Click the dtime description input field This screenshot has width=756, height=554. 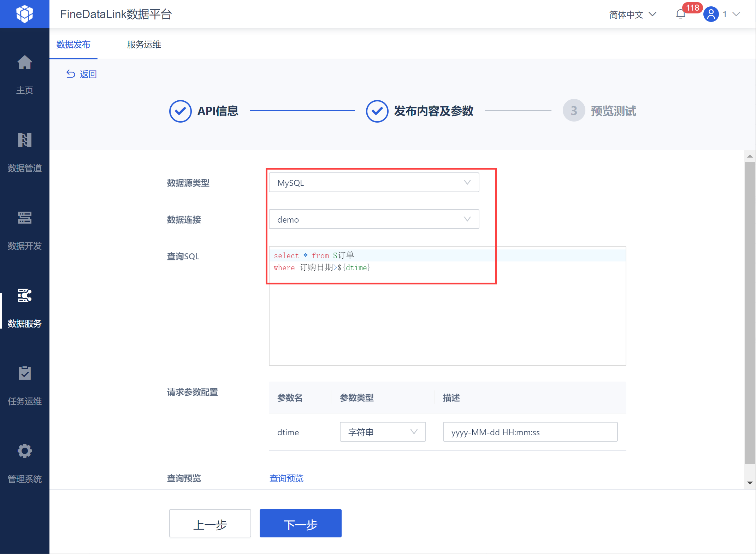pos(530,432)
